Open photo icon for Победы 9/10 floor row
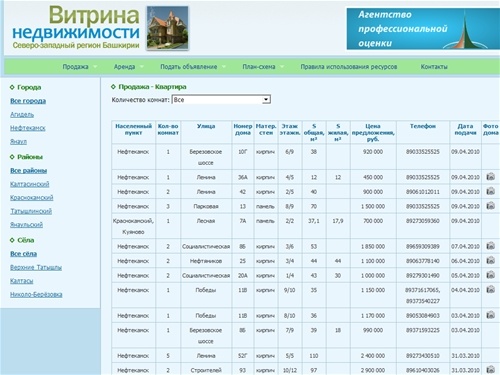500x375 pixels. point(490,289)
